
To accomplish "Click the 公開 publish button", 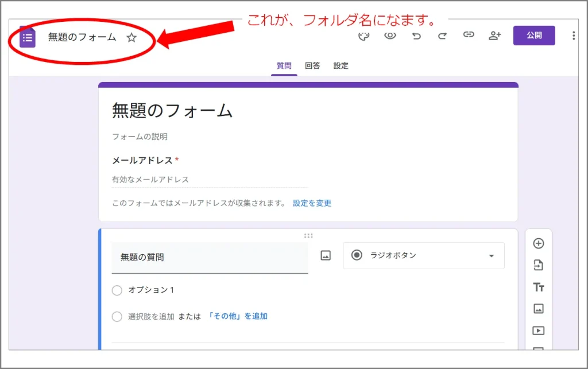I will click(x=534, y=36).
